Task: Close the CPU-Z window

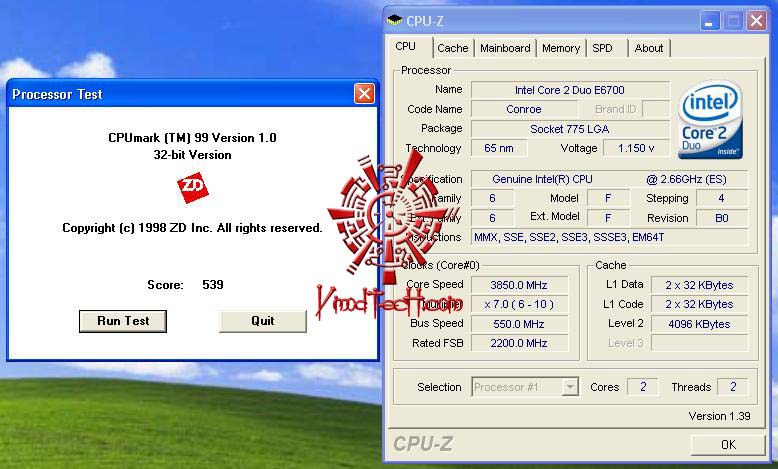Action: 756,21
